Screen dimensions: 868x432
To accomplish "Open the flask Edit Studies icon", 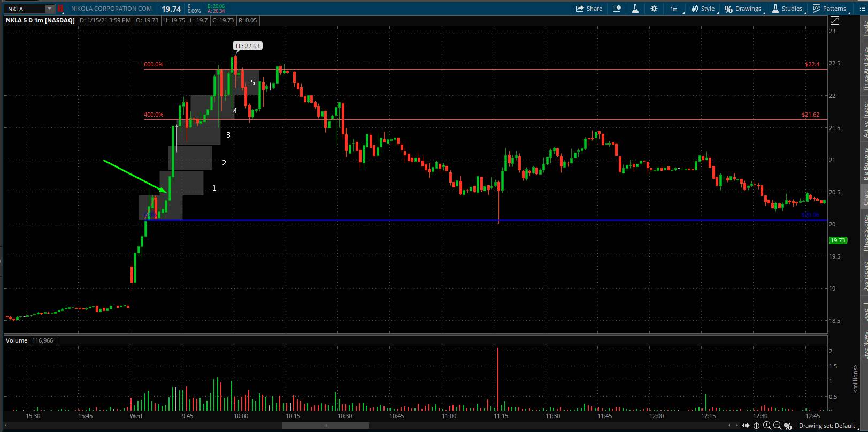I will point(635,9).
